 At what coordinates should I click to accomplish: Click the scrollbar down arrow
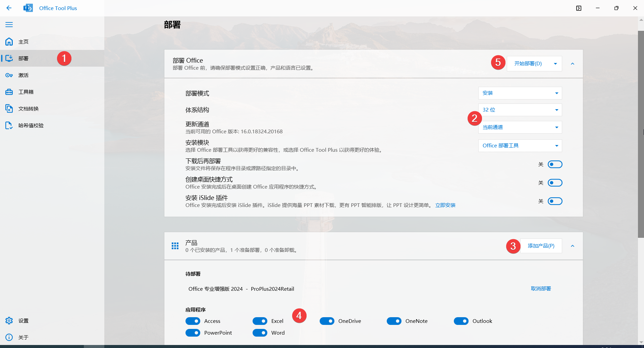pyautogui.click(x=641, y=342)
